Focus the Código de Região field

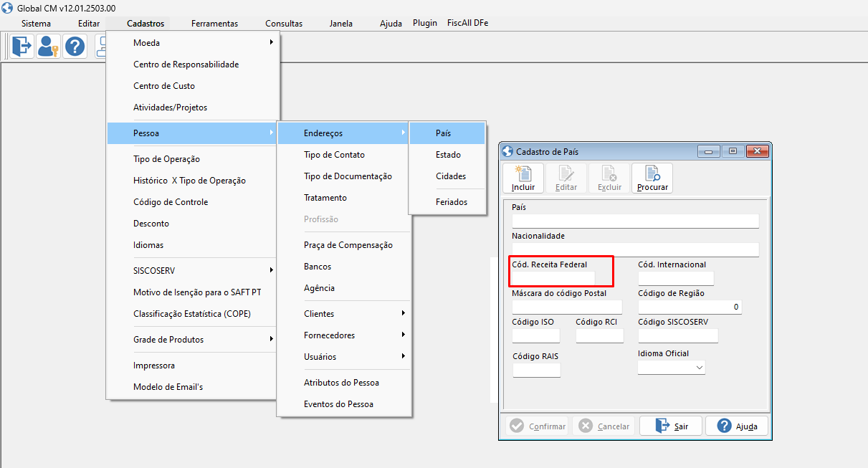click(690, 307)
